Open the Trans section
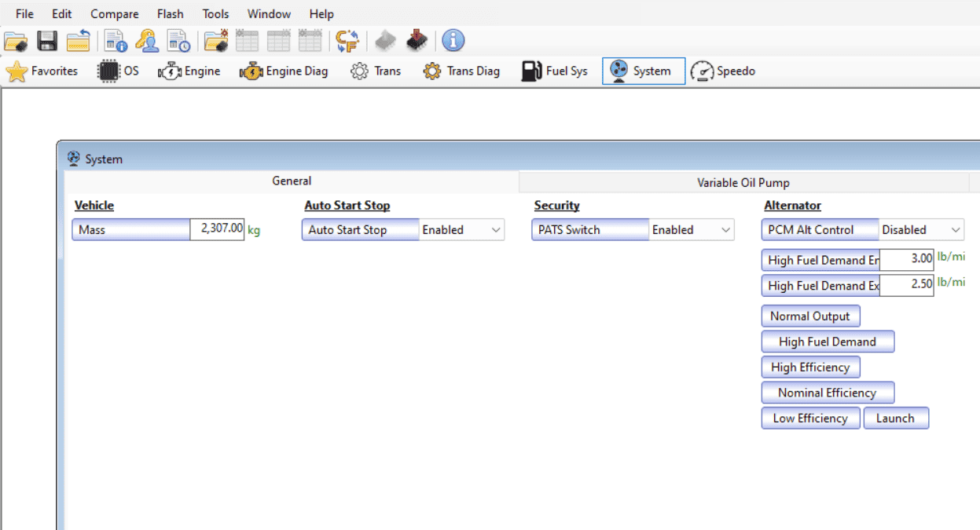The image size is (980, 530). tap(376, 71)
